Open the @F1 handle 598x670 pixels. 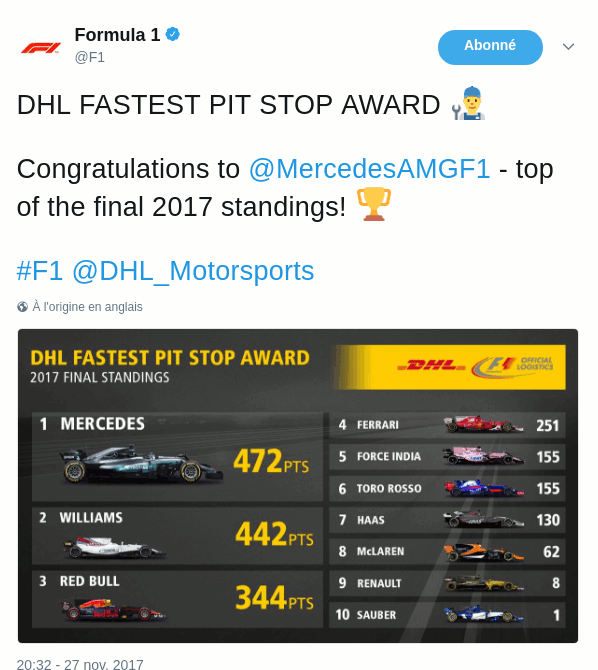[x=90, y=57]
